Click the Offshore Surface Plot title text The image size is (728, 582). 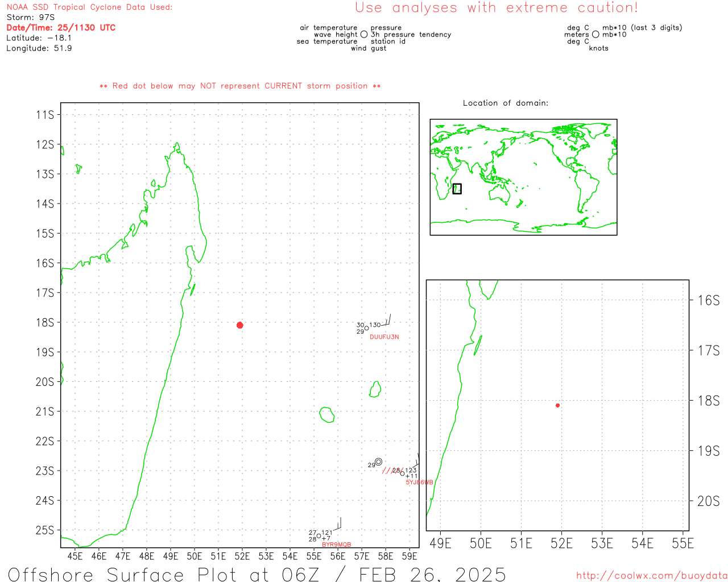tap(257, 574)
